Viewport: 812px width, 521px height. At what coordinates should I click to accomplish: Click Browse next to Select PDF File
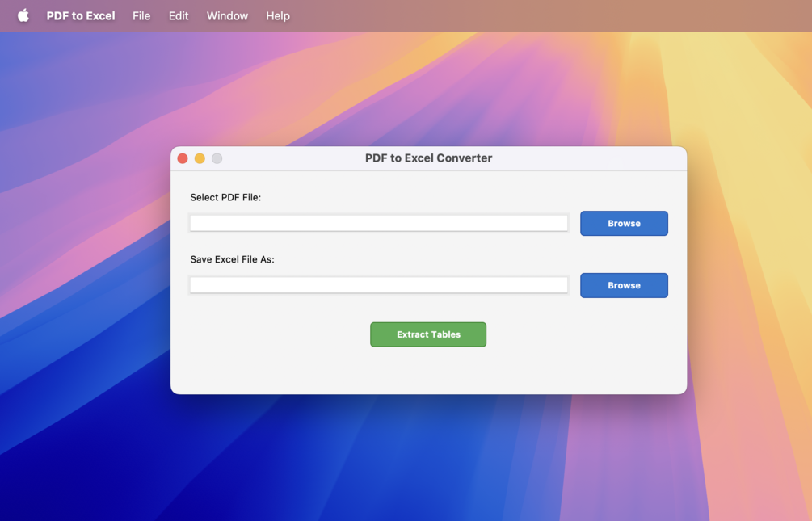pyautogui.click(x=624, y=223)
